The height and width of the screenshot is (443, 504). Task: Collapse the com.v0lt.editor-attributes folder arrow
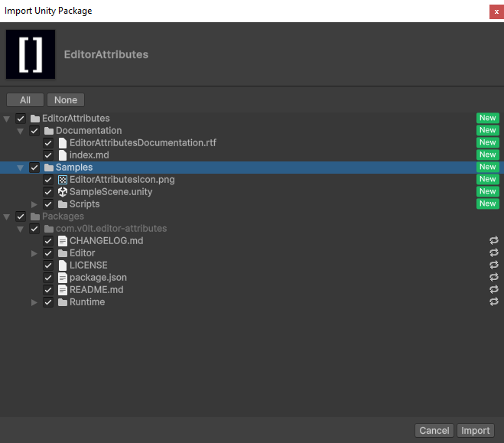20,229
